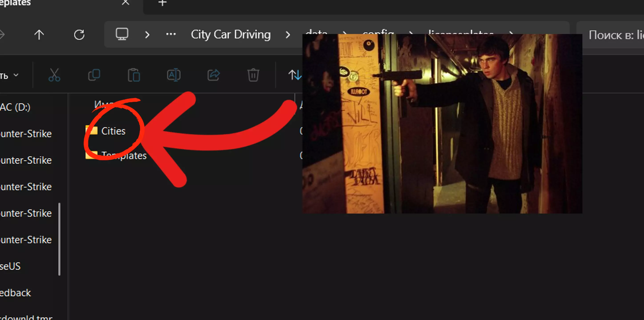Click the Copy icon in toolbar
The image size is (644, 320).
94,75
